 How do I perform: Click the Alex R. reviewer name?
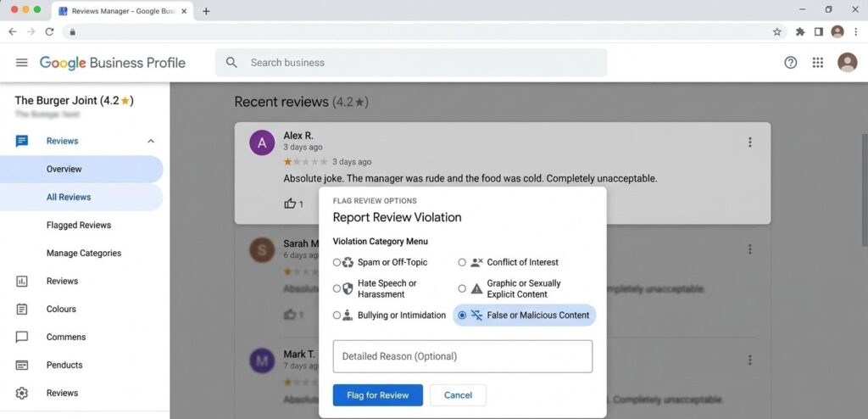(x=298, y=136)
